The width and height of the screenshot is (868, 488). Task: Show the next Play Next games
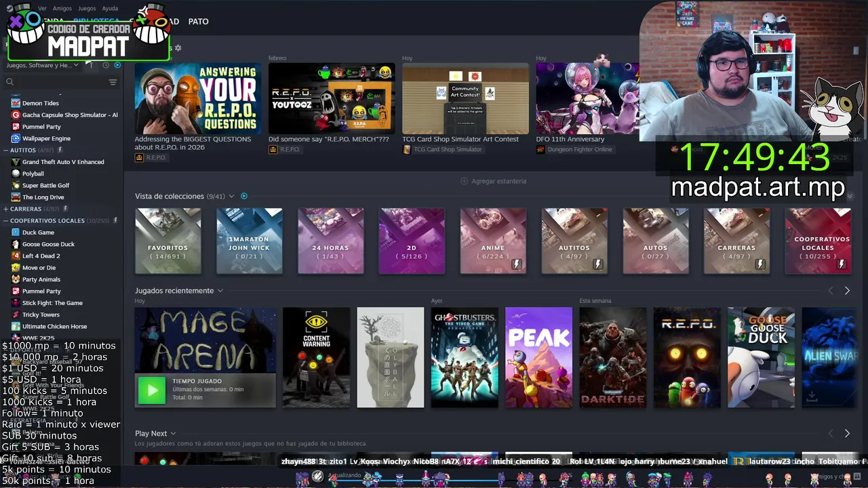[x=847, y=433]
